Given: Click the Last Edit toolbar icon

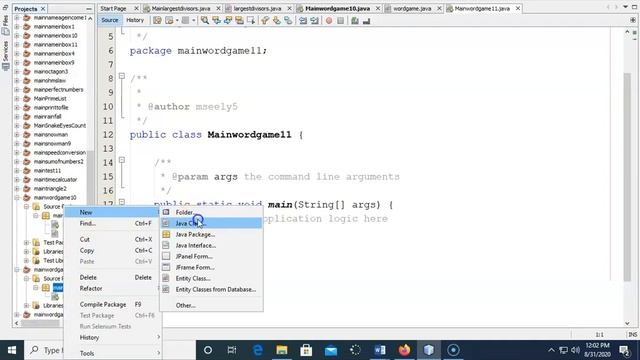Looking at the screenshot, I should point(157,20).
